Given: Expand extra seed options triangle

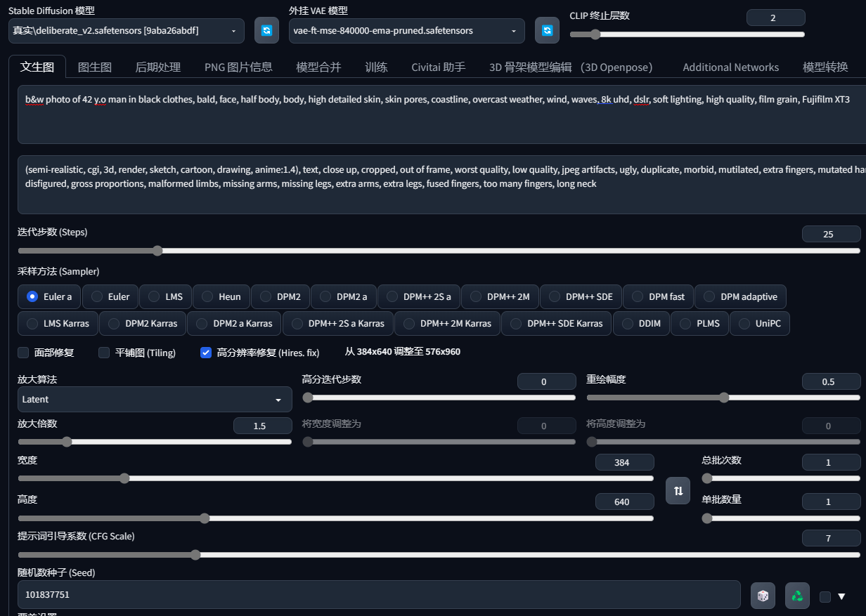Looking at the screenshot, I should [x=841, y=596].
